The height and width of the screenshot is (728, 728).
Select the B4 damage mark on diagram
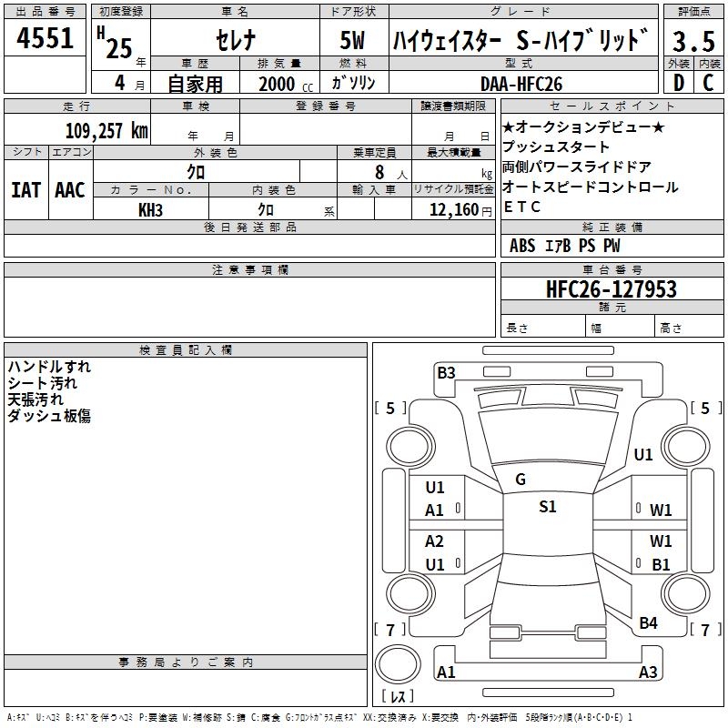(x=648, y=622)
